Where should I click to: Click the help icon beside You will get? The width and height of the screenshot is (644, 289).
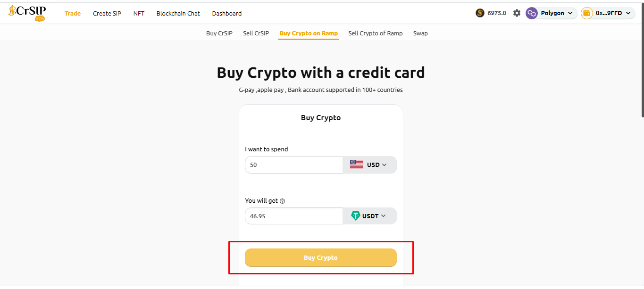(x=283, y=201)
